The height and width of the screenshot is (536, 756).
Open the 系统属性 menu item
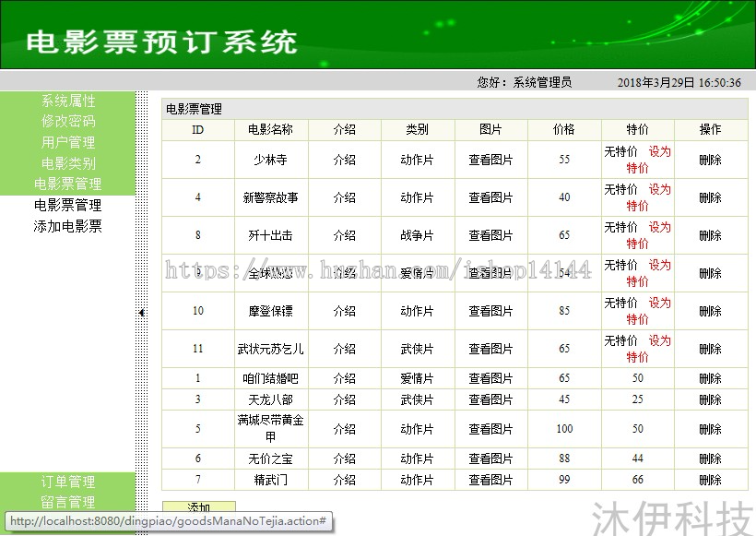[x=67, y=101]
